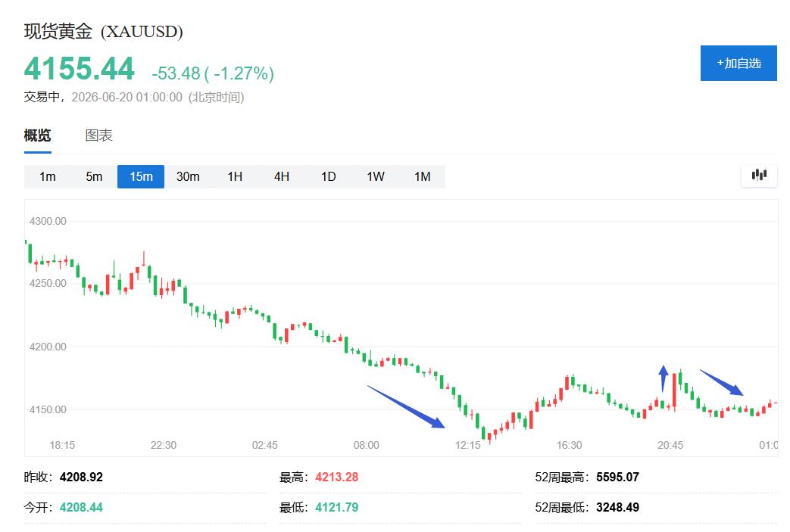Switch chart to 4H interval

click(282, 176)
